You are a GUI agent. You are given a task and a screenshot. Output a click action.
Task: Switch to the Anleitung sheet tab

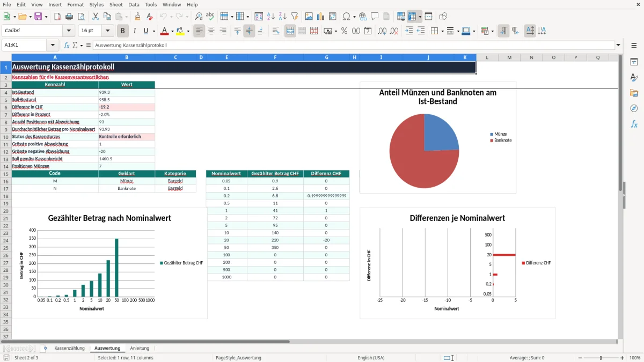click(140, 348)
